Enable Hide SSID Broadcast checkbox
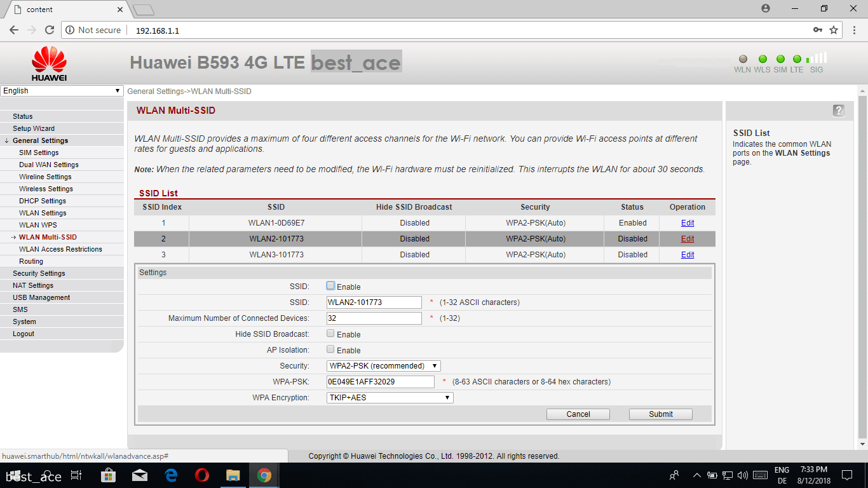 tap(330, 334)
